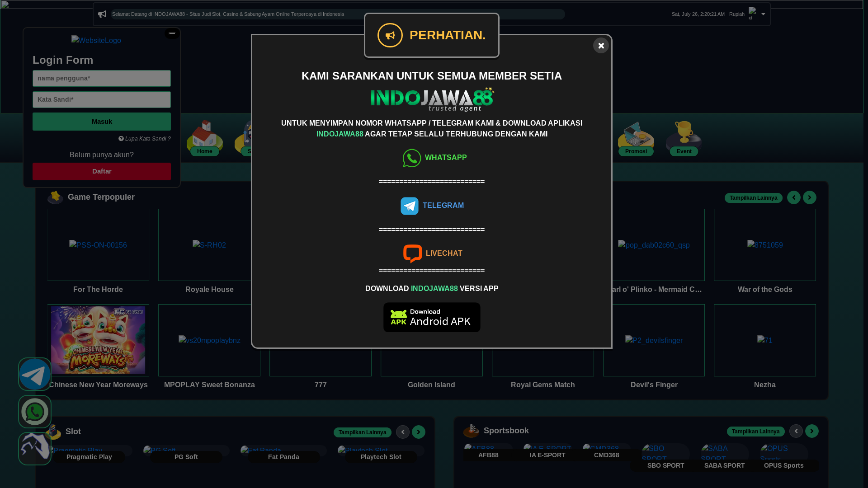Image resolution: width=868 pixels, height=488 pixels.
Task: Download the Android APK
Action: click(432, 317)
